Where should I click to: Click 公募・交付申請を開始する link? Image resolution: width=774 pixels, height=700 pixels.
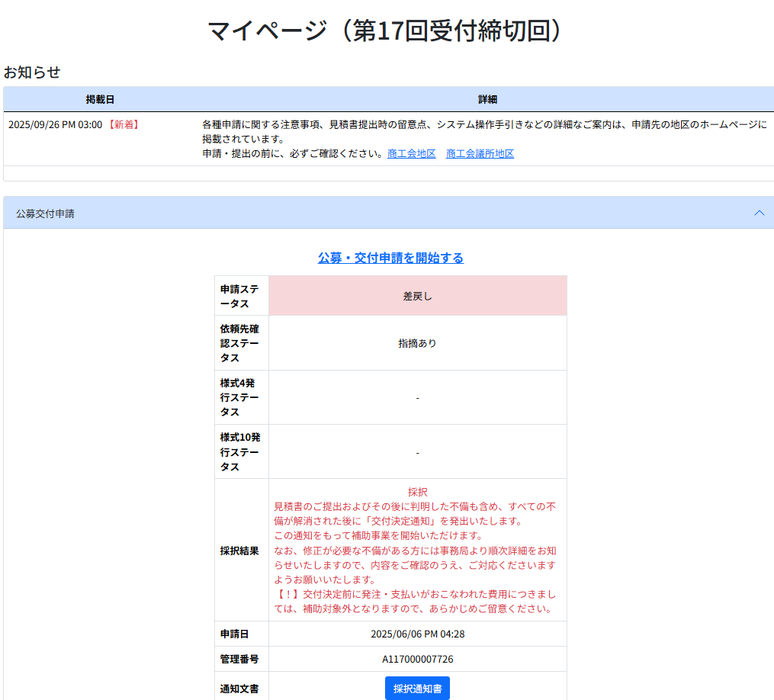(390, 258)
